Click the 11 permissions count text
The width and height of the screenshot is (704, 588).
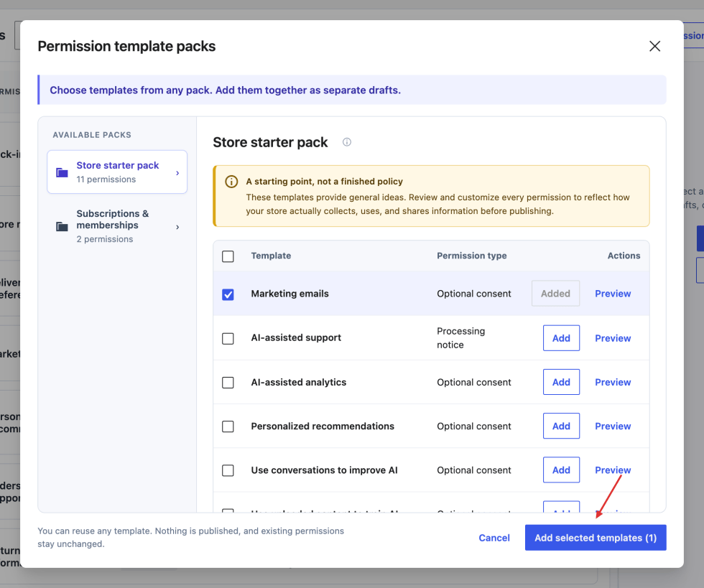[x=106, y=179]
